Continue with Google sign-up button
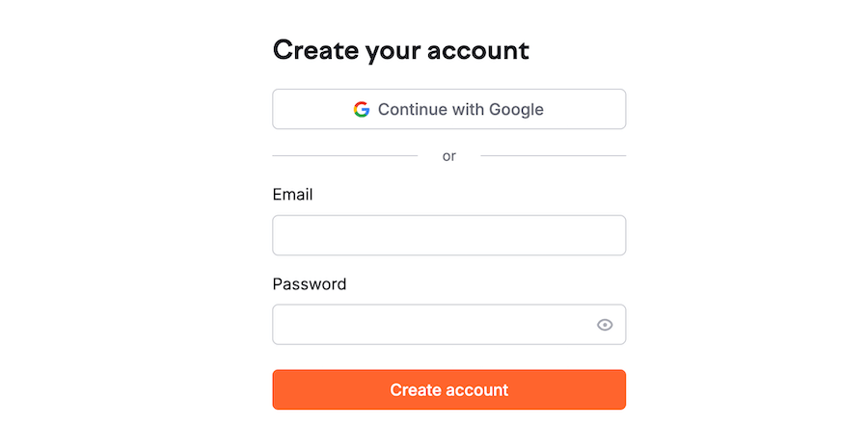 tap(448, 109)
